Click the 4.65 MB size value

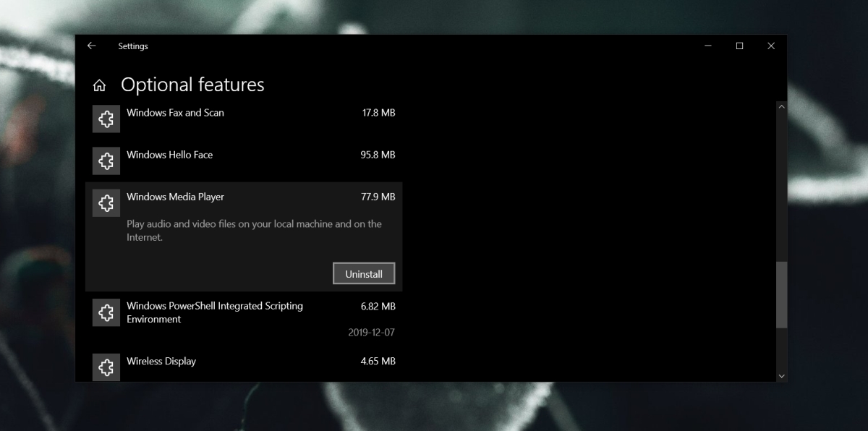[x=378, y=361]
